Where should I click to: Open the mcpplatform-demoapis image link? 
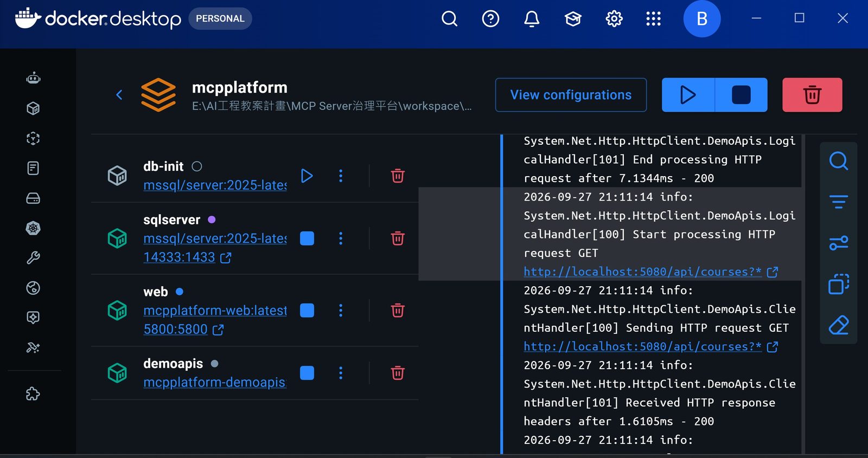click(215, 383)
